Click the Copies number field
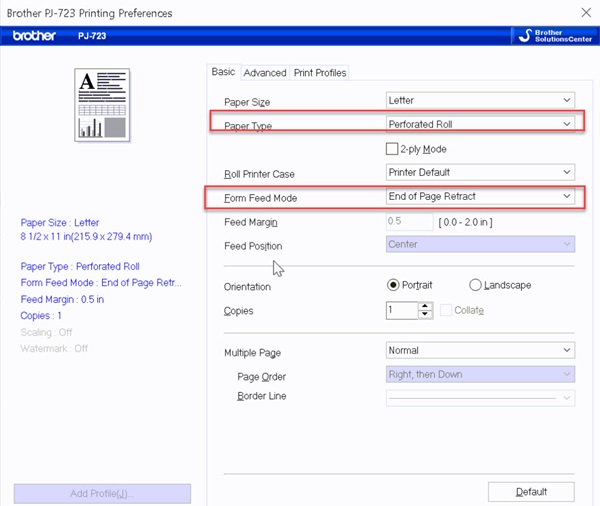Viewport: 600px width, 506px height. click(x=401, y=311)
